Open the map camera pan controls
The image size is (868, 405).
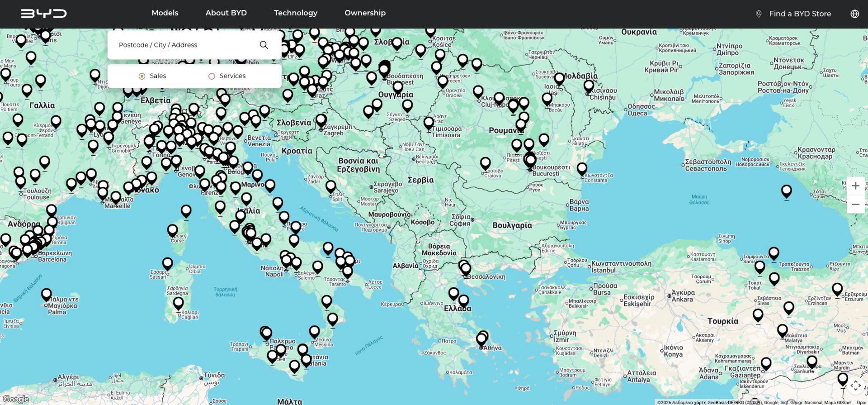pyautogui.click(x=855, y=386)
